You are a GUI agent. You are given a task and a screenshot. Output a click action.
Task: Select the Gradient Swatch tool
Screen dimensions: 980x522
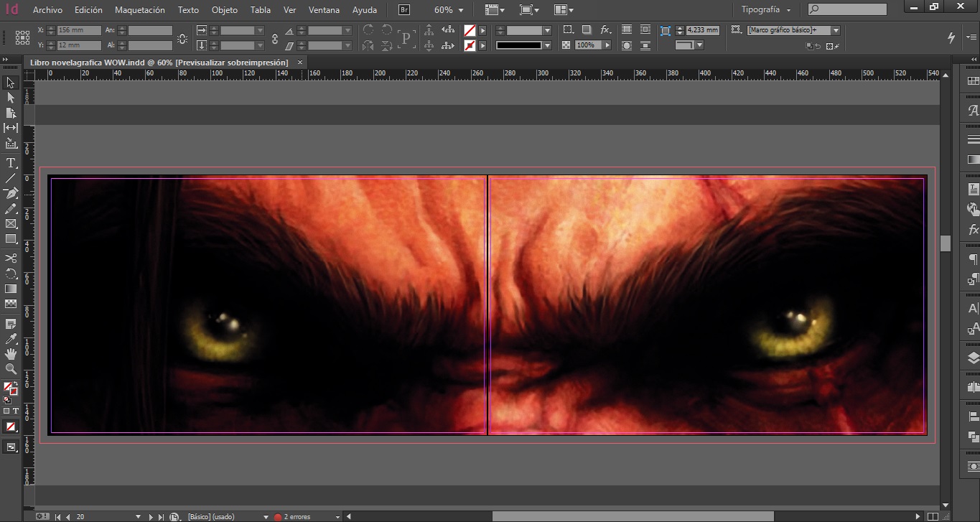click(x=11, y=288)
